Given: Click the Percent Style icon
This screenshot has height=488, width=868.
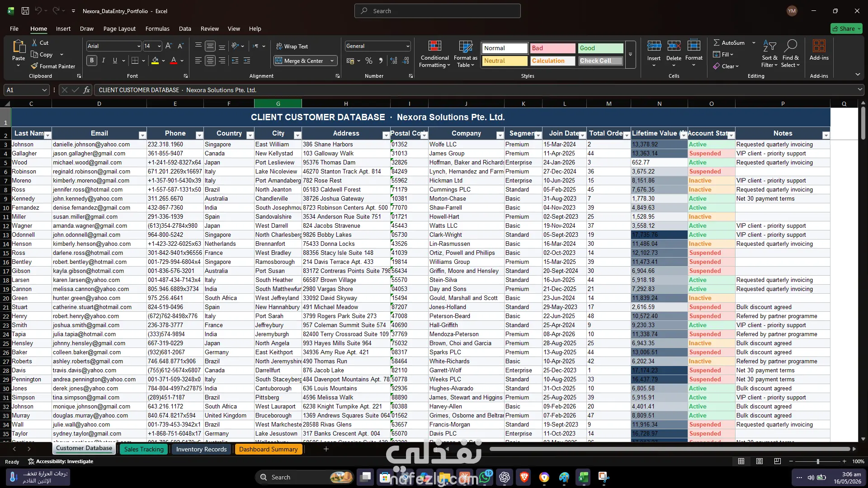Looking at the screenshot, I should coord(369,61).
